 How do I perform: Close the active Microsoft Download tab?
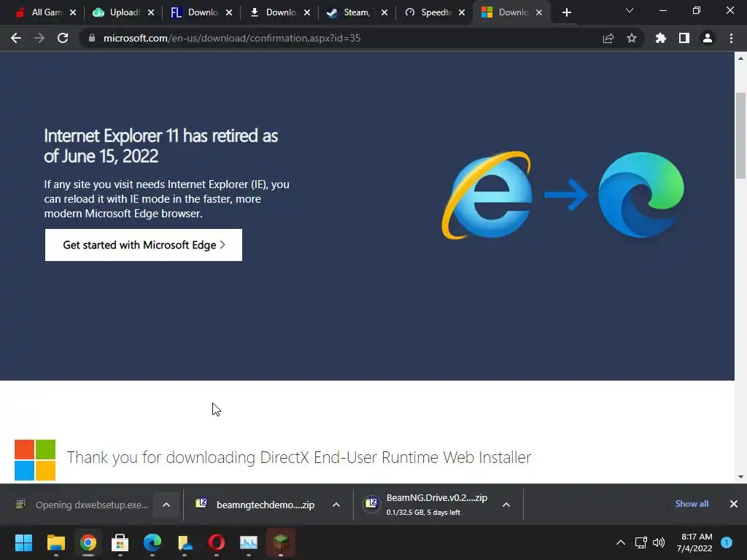click(x=539, y=12)
